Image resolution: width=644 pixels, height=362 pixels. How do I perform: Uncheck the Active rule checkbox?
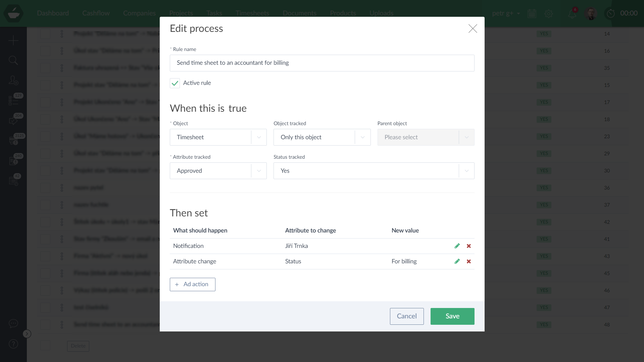click(x=175, y=83)
